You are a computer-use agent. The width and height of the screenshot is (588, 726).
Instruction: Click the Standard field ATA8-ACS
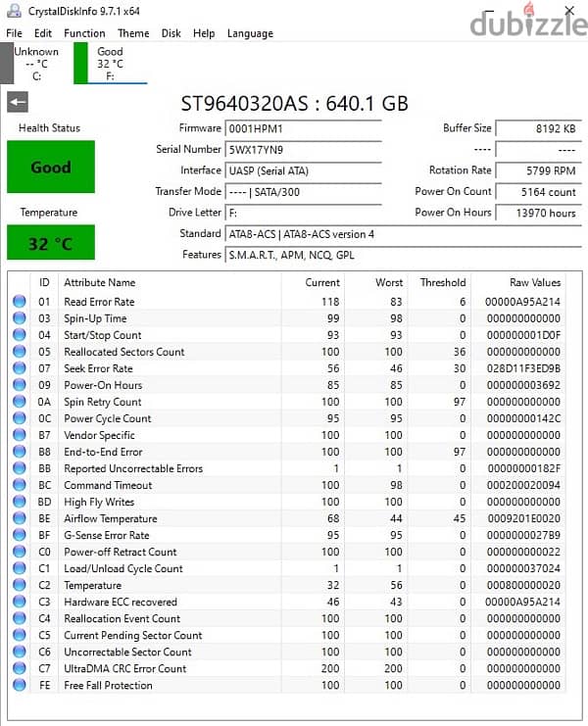click(403, 234)
